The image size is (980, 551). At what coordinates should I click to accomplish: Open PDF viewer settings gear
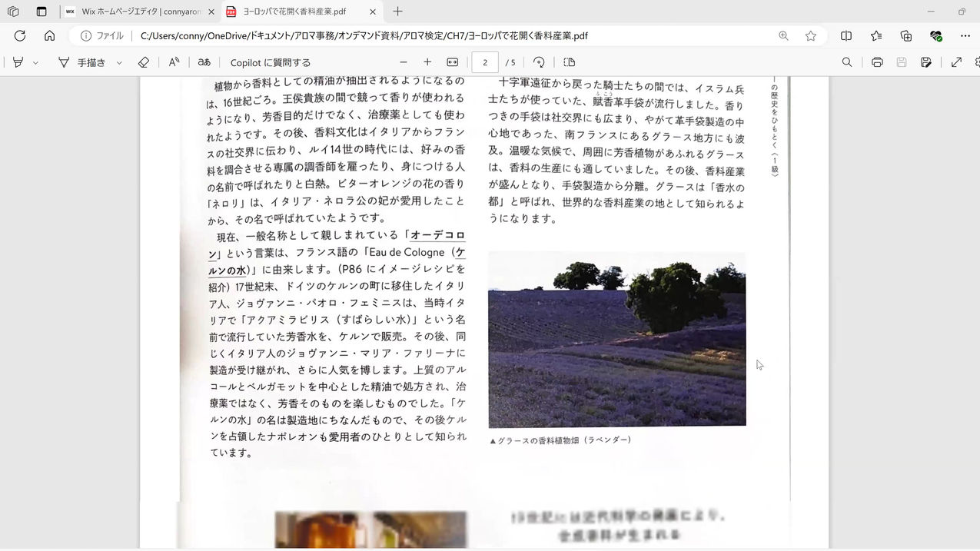[x=977, y=62]
